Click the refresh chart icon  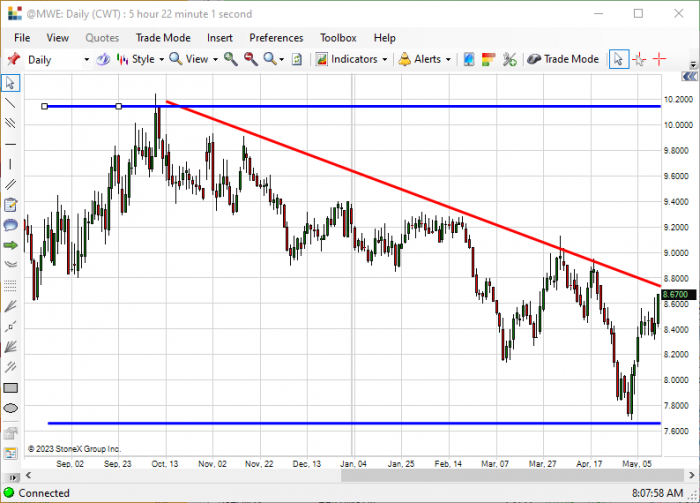(x=297, y=59)
